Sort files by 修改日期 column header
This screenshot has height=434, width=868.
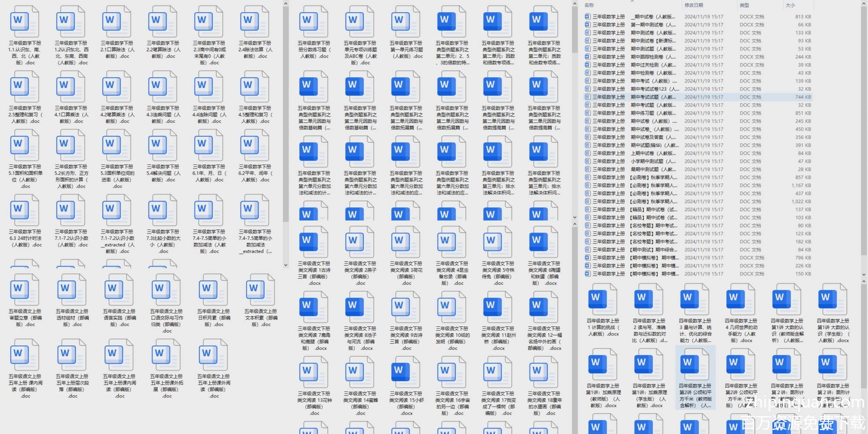[x=694, y=5]
